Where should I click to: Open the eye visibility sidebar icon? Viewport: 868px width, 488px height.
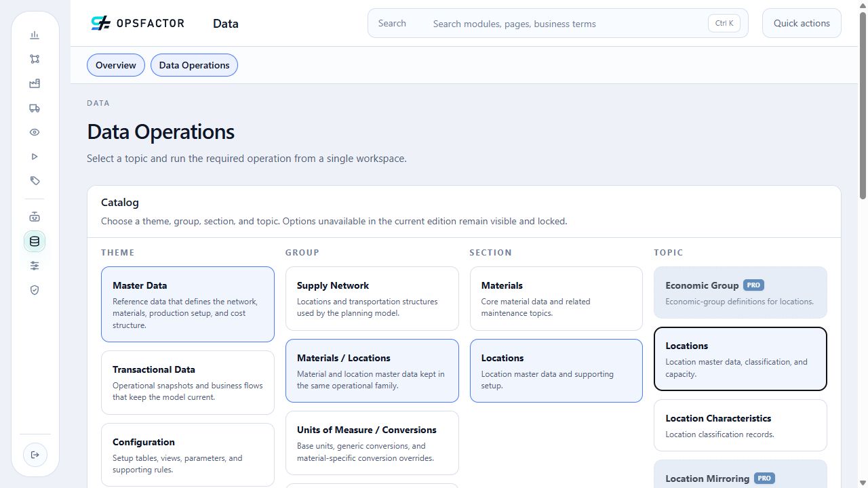click(x=35, y=132)
